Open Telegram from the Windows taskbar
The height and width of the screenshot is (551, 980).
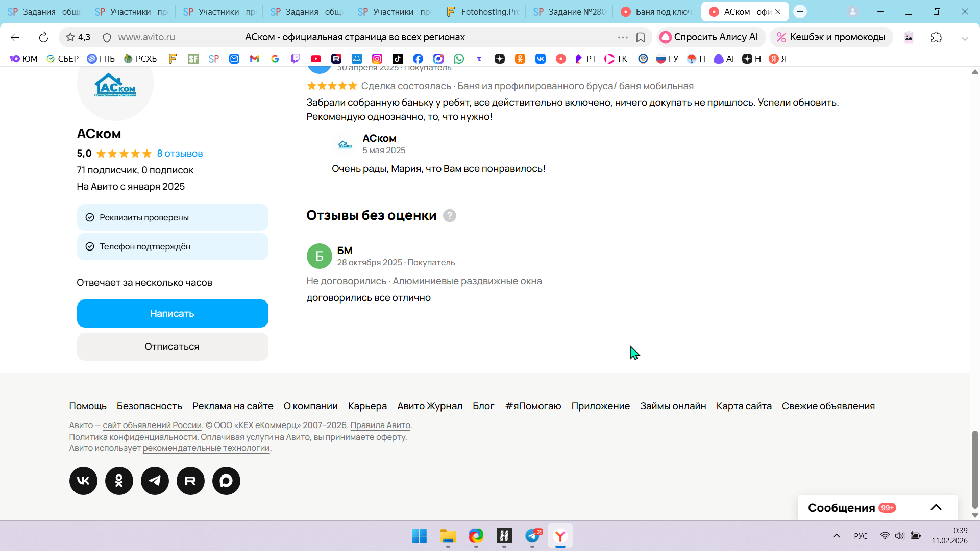[x=532, y=536]
